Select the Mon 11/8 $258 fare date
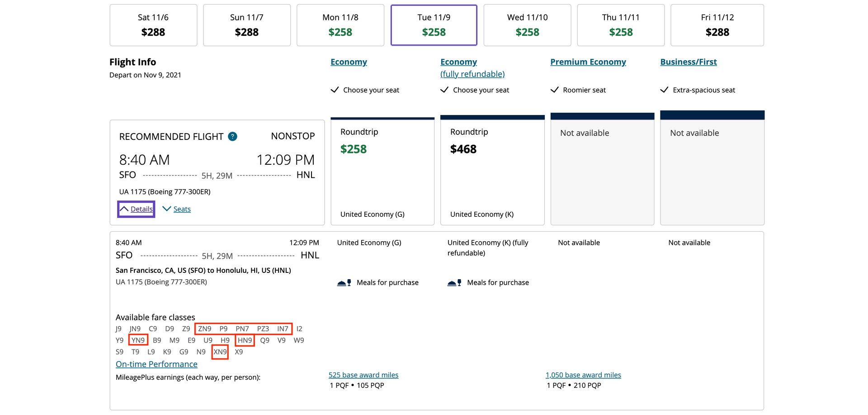Screen dimensions: 868x415 pos(340,25)
